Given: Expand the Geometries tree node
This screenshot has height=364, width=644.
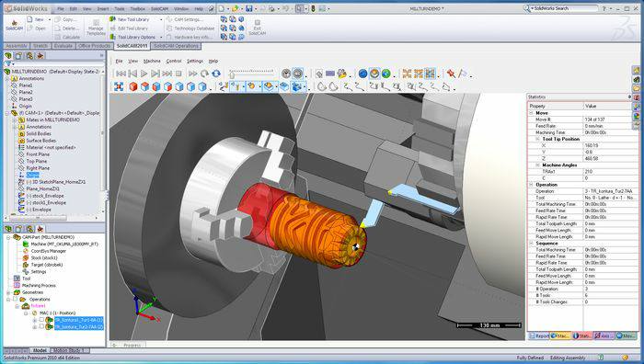Looking at the screenshot, I should (8, 292).
